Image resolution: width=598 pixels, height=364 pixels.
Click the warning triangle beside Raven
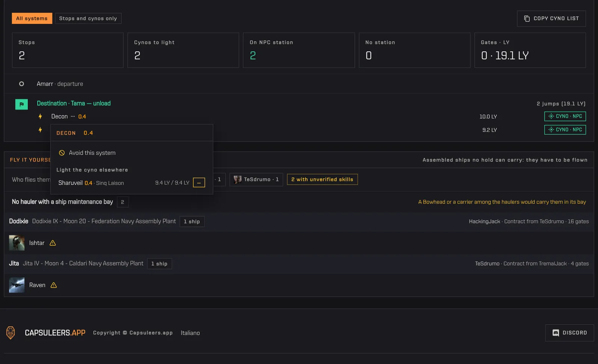point(54,285)
